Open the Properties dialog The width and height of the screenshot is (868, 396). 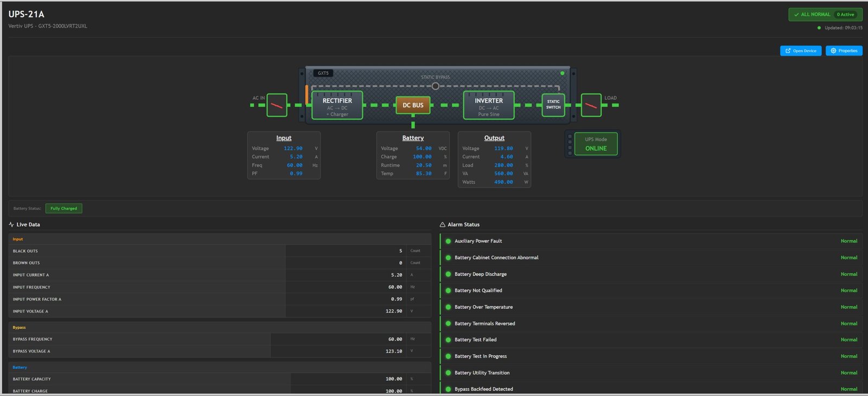(x=844, y=51)
